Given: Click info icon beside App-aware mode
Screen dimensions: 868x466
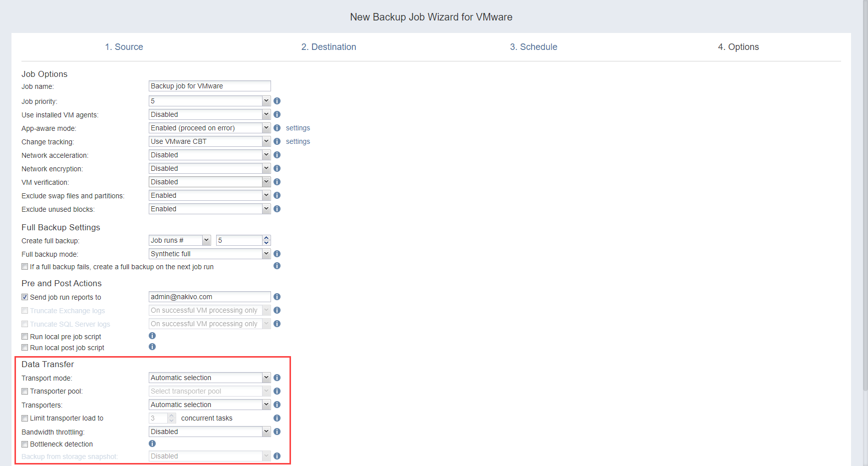Looking at the screenshot, I should pyautogui.click(x=277, y=128).
